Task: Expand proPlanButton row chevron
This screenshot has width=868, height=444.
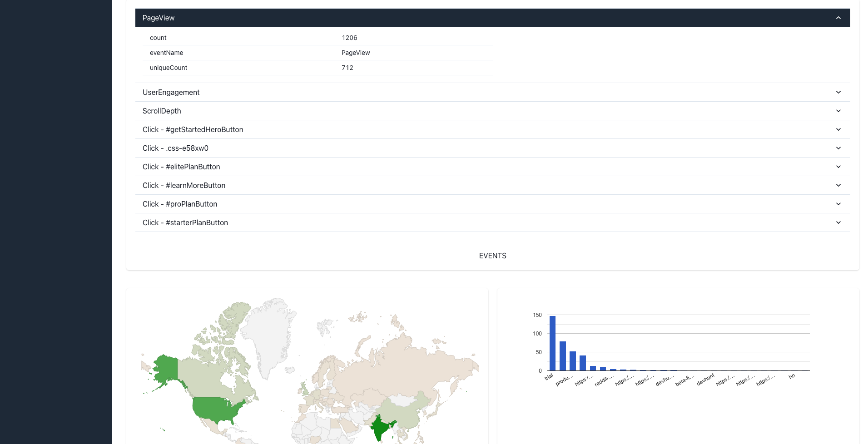Action: [x=838, y=204]
